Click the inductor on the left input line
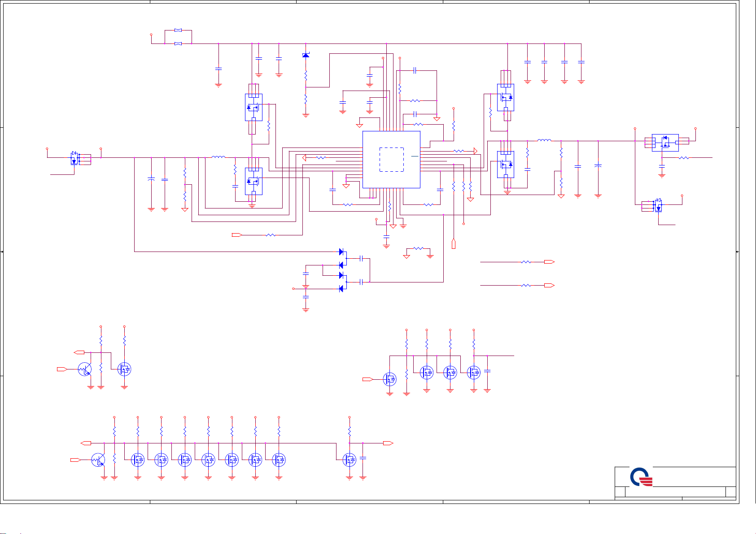The width and height of the screenshot is (756, 534). 218,157
